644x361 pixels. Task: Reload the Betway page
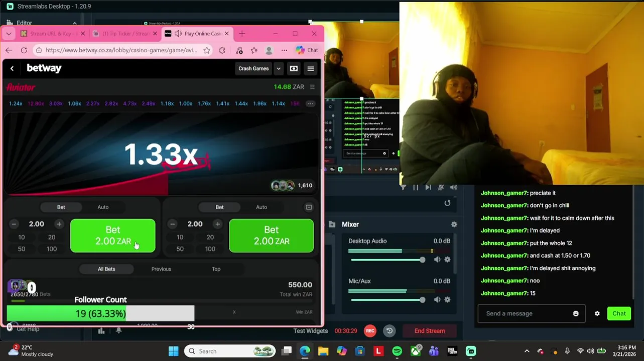pyautogui.click(x=24, y=50)
